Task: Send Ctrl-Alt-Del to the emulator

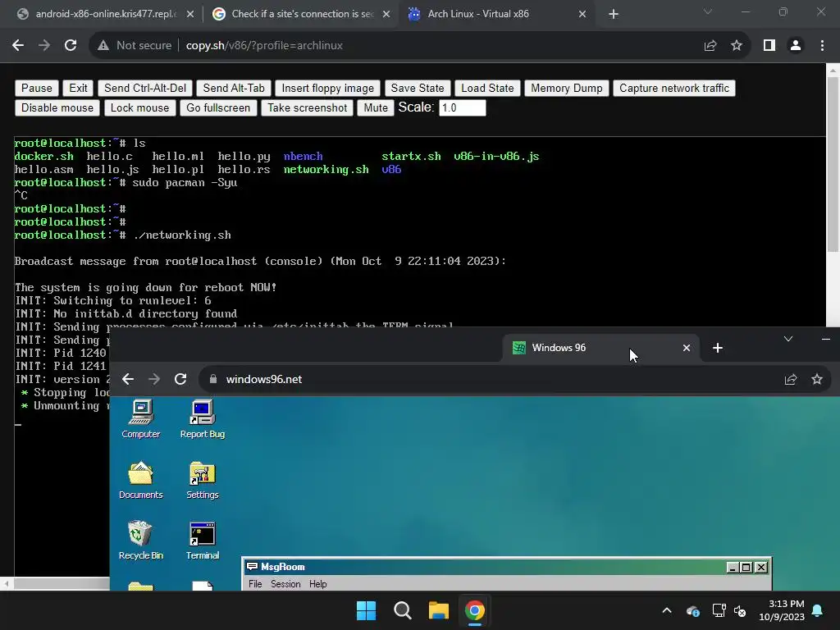Action: point(145,88)
